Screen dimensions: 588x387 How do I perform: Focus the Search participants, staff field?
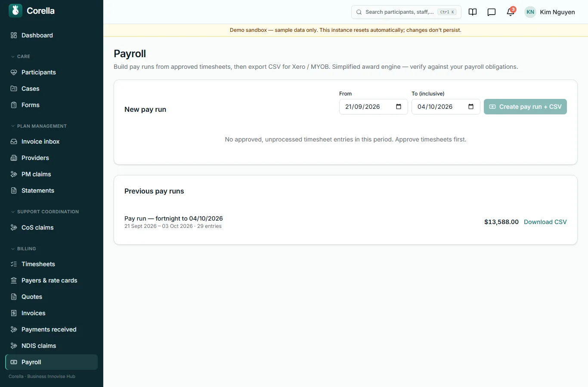406,12
